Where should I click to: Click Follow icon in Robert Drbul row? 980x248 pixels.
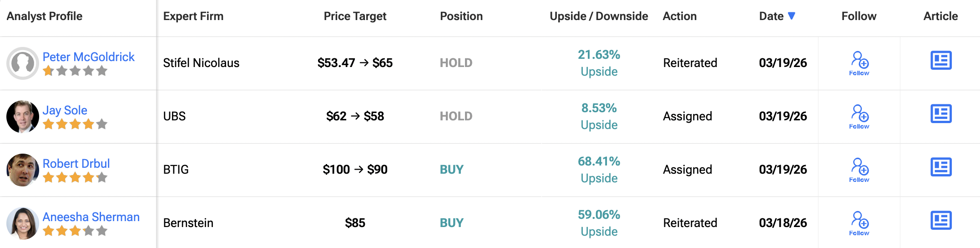859,170
